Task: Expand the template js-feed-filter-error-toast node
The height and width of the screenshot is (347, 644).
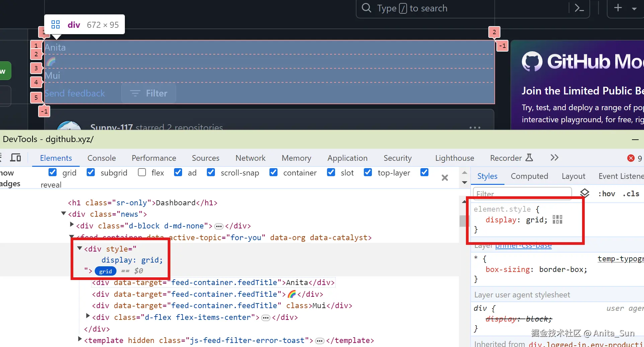Action: click(x=80, y=339)
